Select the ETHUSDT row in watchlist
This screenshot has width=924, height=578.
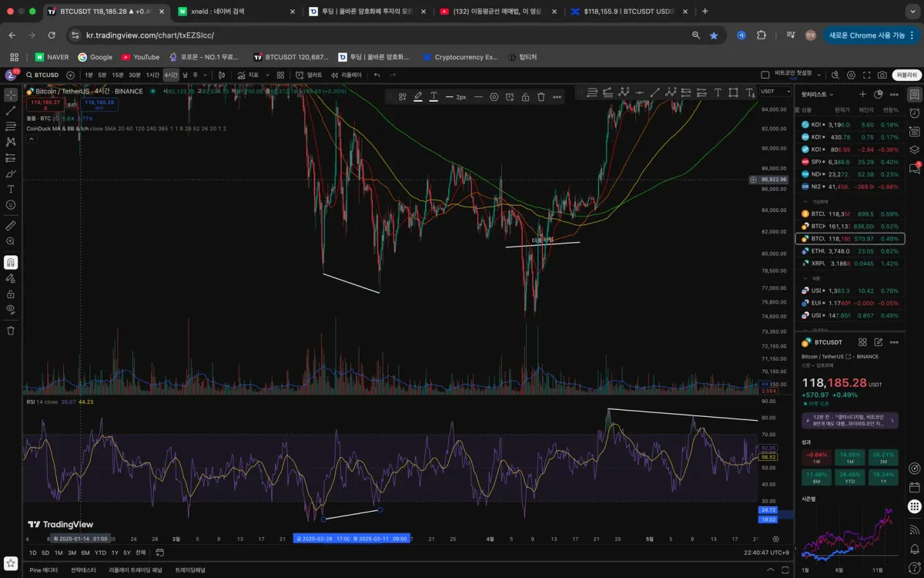coord(849,250)
